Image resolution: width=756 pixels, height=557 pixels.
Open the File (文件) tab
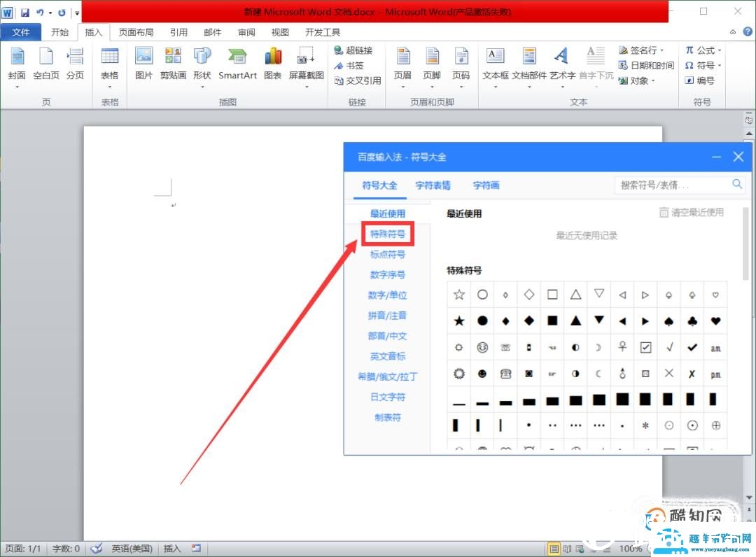(x=21, y=32)
